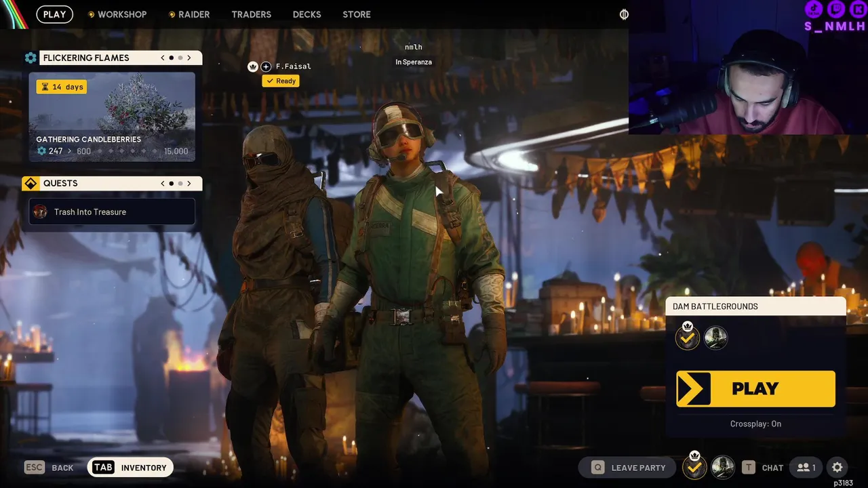Select party leader avatar in Dam Battlegrounds panel
Viewport: 868px width, 488px height.
(688, 337)
